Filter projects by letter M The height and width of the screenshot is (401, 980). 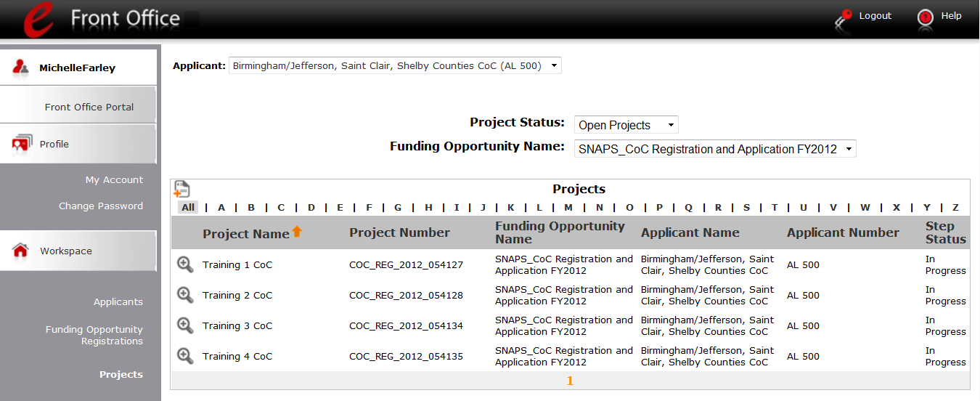coord(568,207)
